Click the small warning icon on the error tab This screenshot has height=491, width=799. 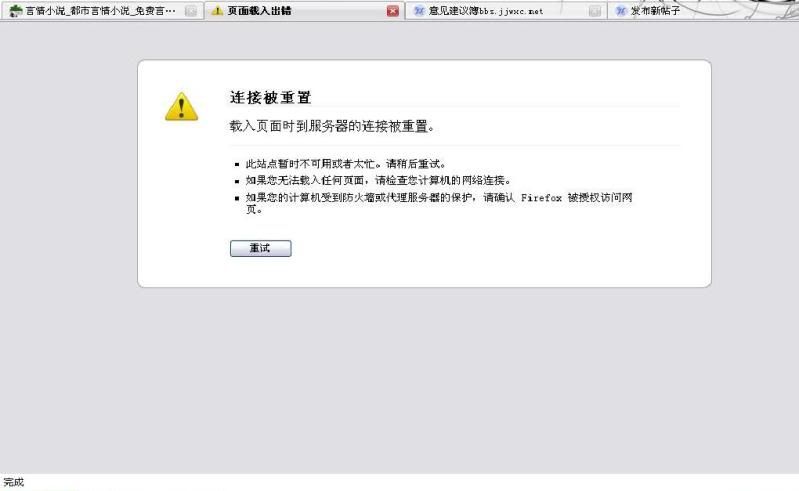click(x=217, y=11)
